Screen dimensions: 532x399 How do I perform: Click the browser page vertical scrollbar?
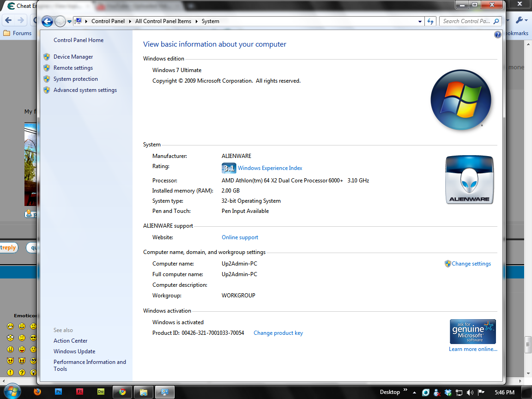click(x=528, y=345)
